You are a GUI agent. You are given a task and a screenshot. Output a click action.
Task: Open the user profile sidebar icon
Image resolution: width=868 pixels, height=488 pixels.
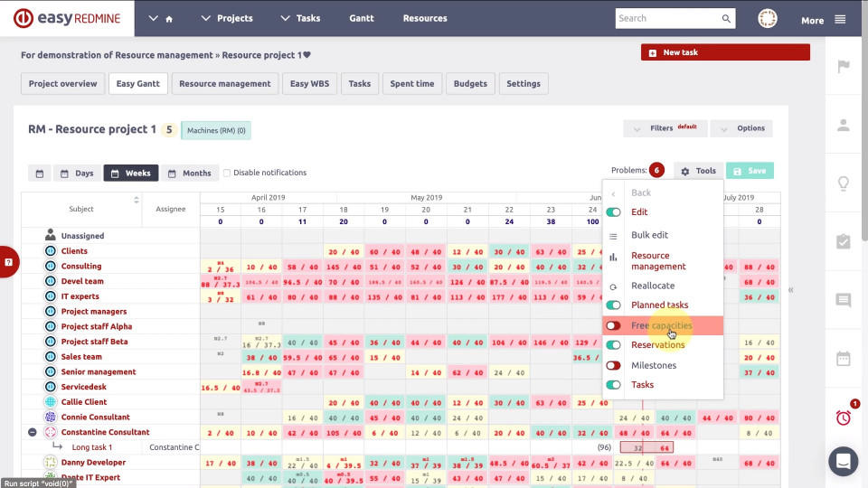click(x=843, y=126)
